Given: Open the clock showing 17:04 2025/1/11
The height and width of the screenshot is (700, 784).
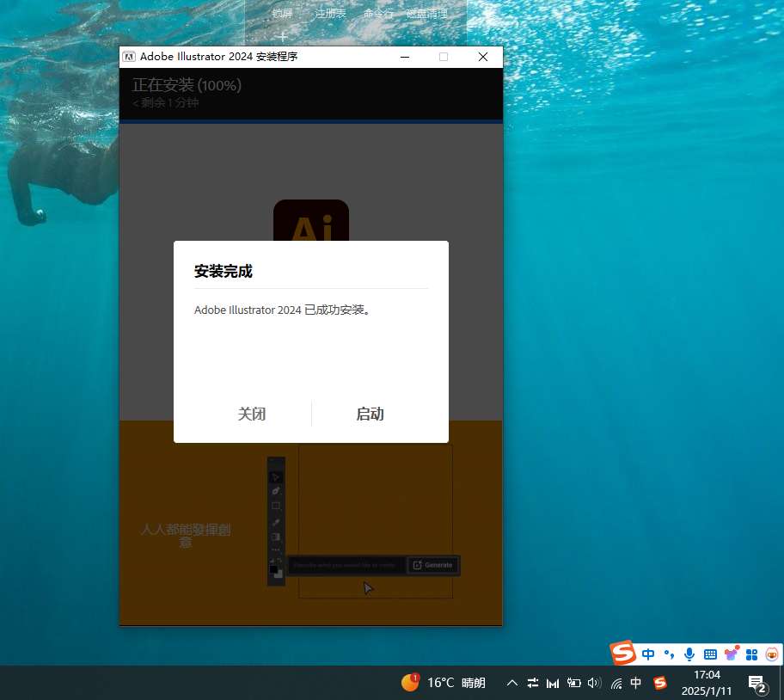Looking at the screenshot, I should [x=707, y=683].
